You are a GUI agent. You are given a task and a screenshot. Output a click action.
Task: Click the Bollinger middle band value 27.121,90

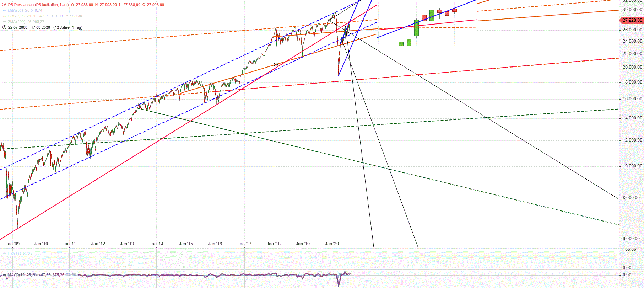click(54, 16)
